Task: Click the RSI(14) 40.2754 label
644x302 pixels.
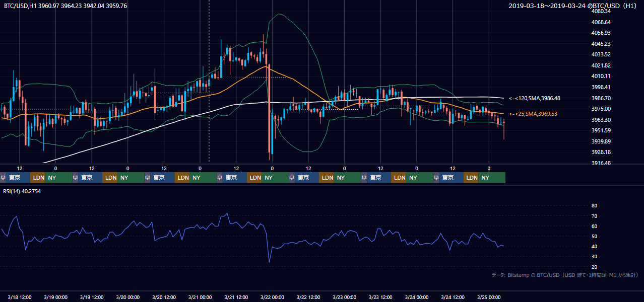Action: coord(23,191)
